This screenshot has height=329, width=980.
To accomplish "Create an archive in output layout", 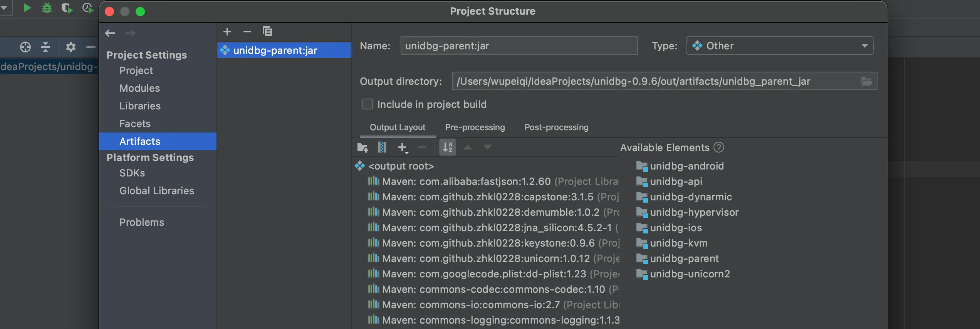I will [x=382, y=147].
